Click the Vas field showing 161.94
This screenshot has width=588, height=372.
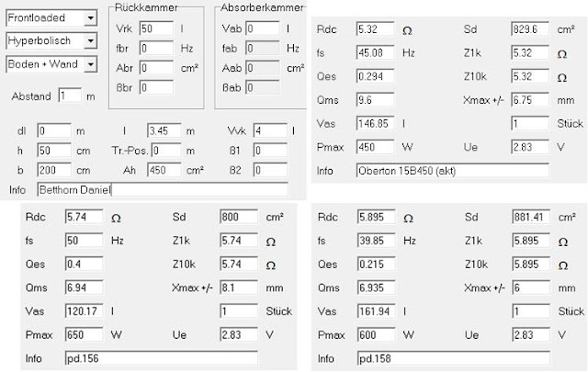click(x=376, y=311)
